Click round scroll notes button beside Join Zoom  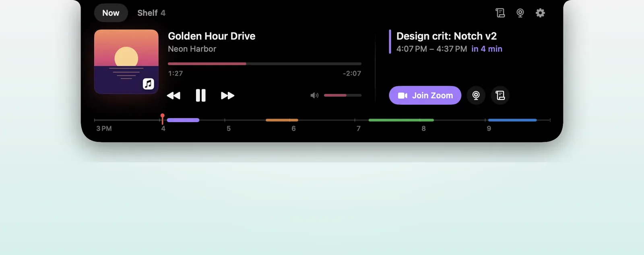coord(500,95)
